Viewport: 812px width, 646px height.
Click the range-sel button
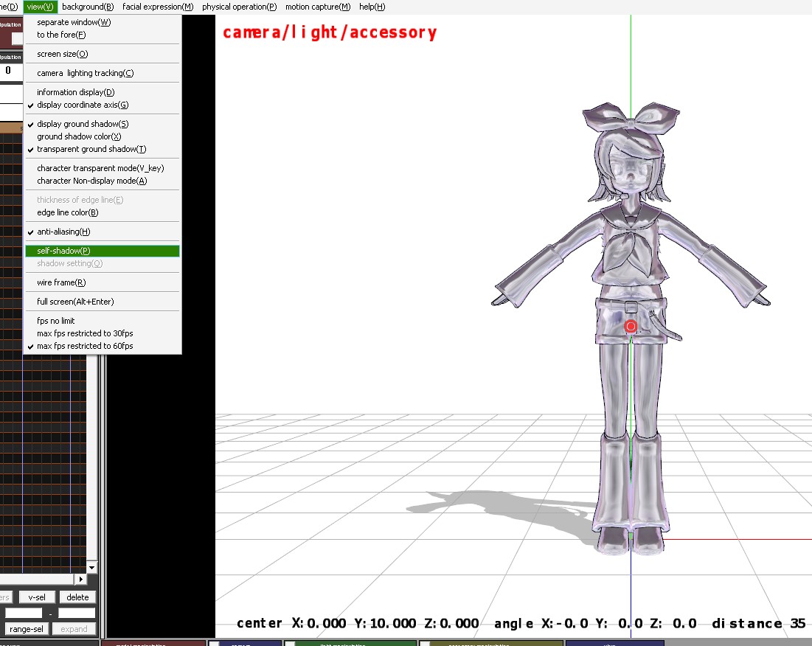(27, 629)
